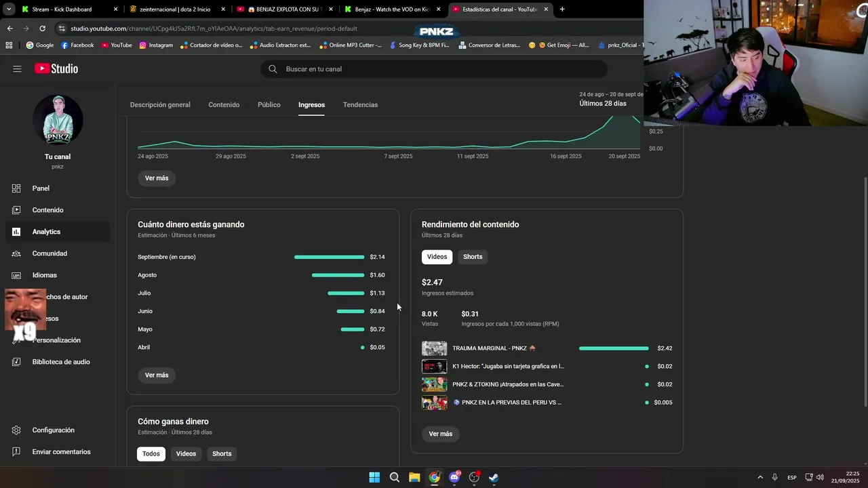This screenshot has width=868, height=488.
Task: Click the search magnifier icon in Studio
Action: pyautogui.click(x=273, y=69)
